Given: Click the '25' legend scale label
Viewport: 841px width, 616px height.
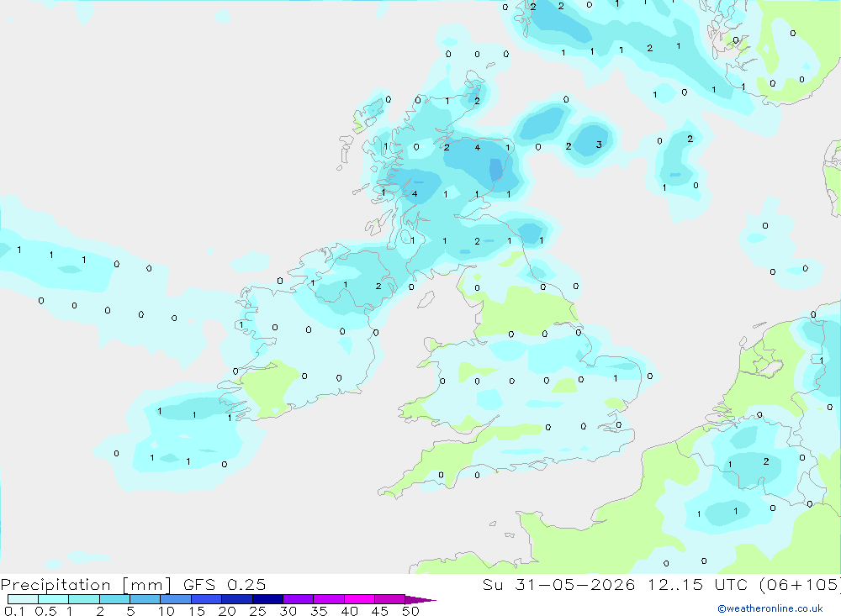Looking at the screenshot, I should pyautogui.click(x=258, y=611).
